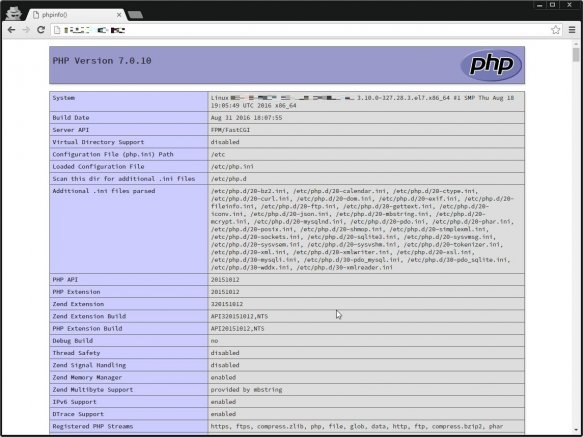Click the 'System' row label
The height and width of the screenshot is (437, 583).
tap(64, 98)
